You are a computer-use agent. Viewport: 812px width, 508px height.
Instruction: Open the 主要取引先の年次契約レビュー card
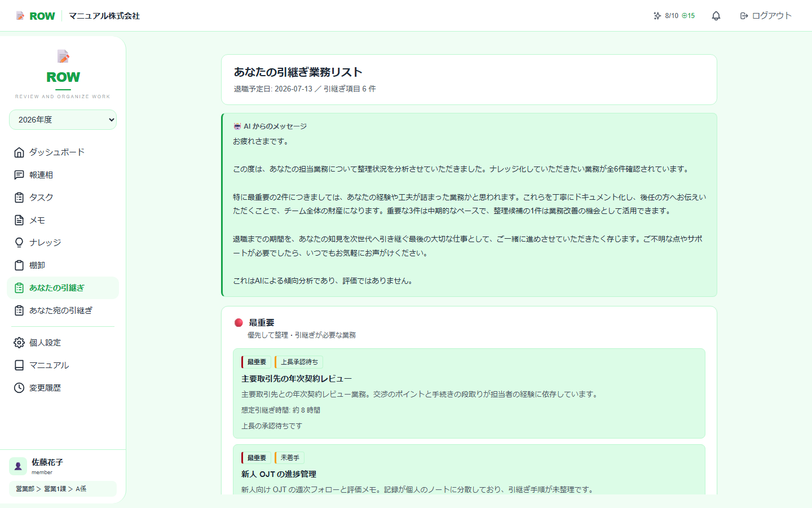469,393
